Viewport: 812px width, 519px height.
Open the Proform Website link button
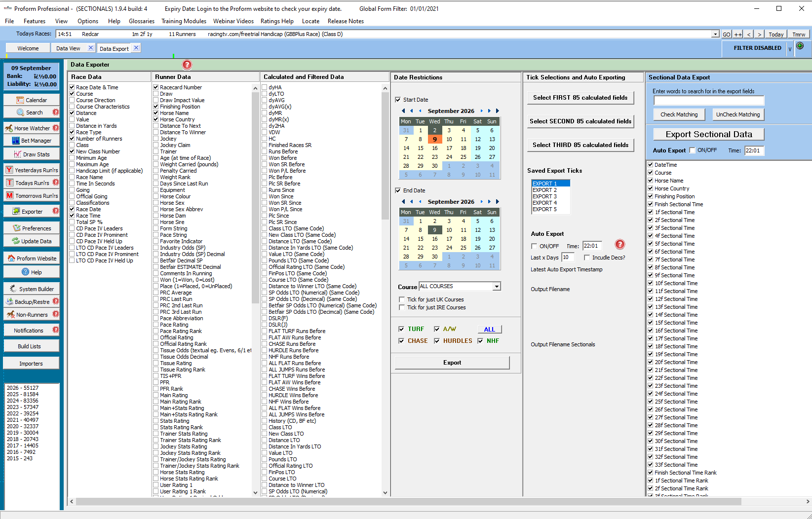31,259
